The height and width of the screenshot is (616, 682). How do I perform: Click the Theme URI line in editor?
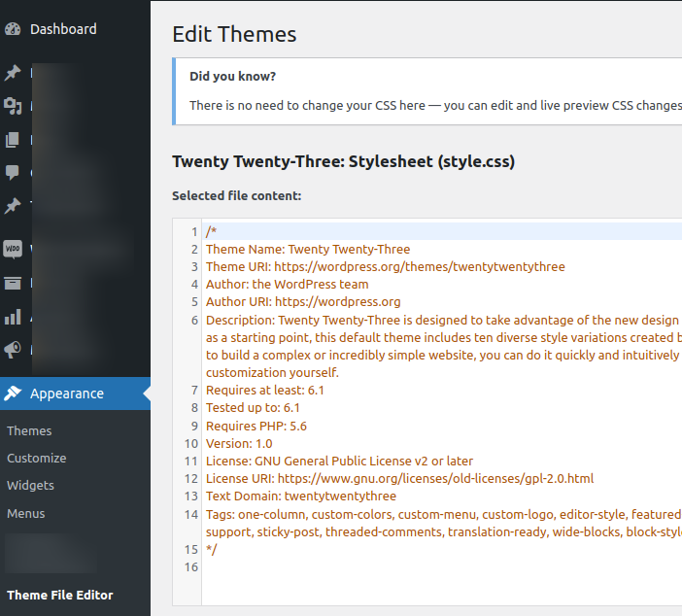tap(386, 266)
